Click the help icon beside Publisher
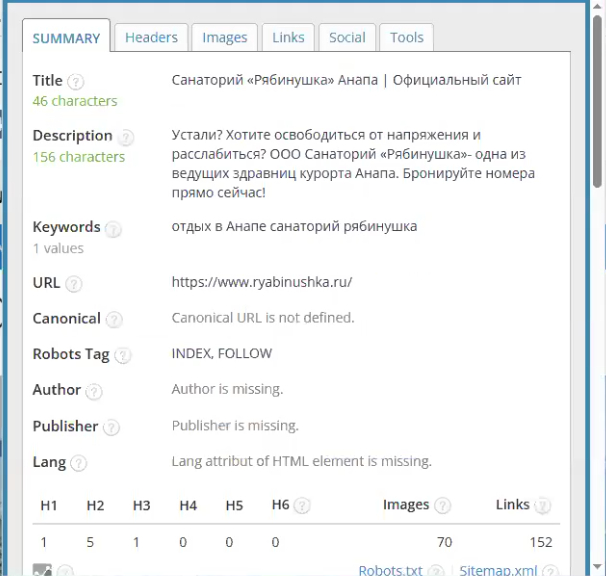Image resolution: width=606 pixels, height=576 pixels. (x=111, y=427)
